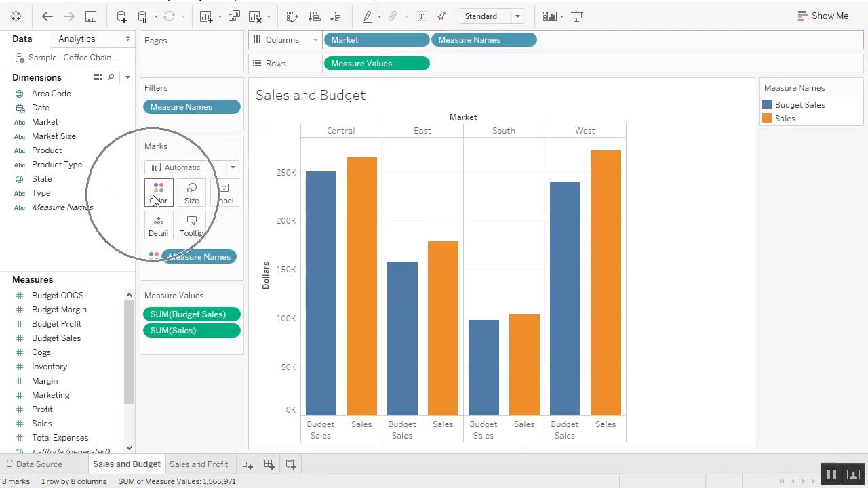
Task: Add a new worksheet from the bottom tabs
Action: point(248,464)
